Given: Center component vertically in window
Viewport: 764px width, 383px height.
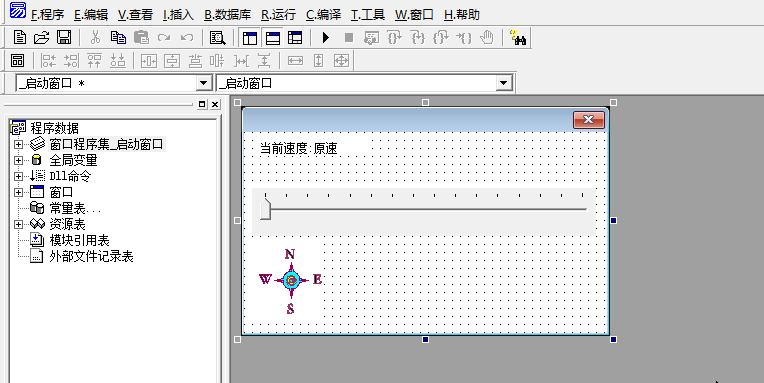Looking at the screenshot, I should coord(172,60).
